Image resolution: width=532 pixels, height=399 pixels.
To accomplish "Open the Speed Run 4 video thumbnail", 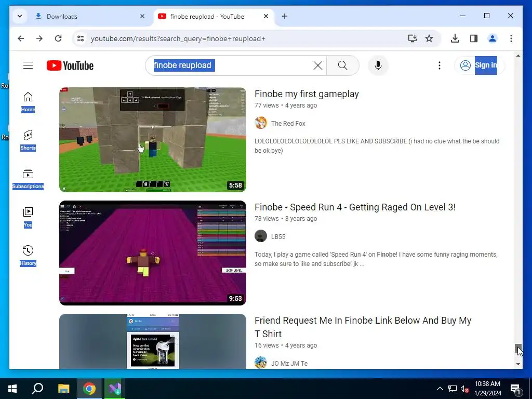I will 153,253.
